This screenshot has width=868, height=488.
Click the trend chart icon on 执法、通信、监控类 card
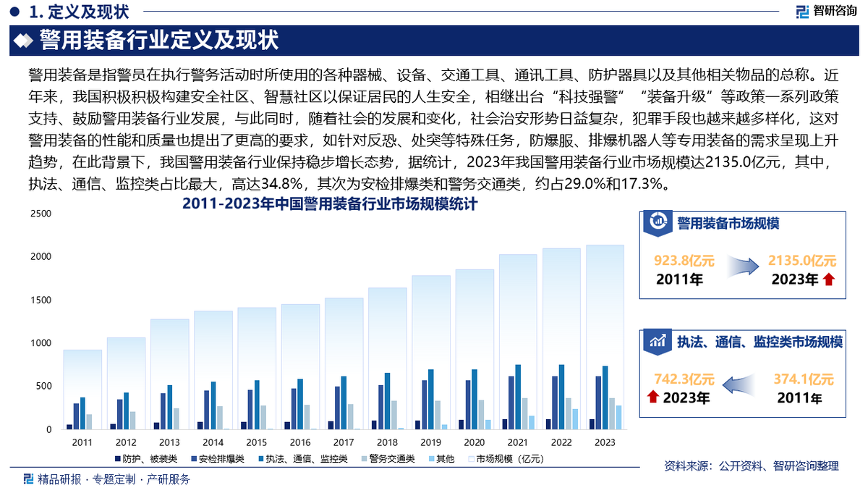point(659,340)
